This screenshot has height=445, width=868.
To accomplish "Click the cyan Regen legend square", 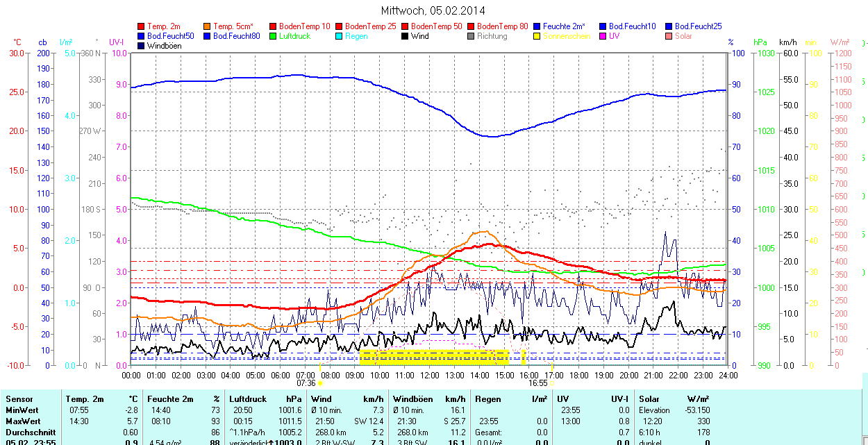I will point(340,36).
